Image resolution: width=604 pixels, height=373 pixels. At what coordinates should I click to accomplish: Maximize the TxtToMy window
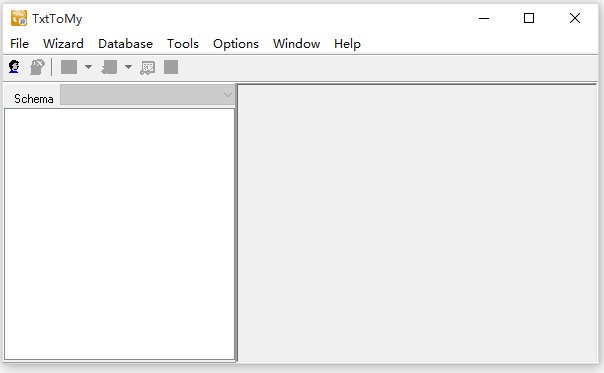pos(529,18)
